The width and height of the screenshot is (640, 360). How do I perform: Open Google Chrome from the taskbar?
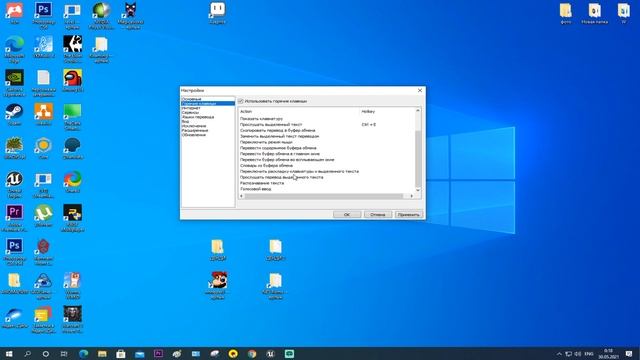(x=252, y=353)
